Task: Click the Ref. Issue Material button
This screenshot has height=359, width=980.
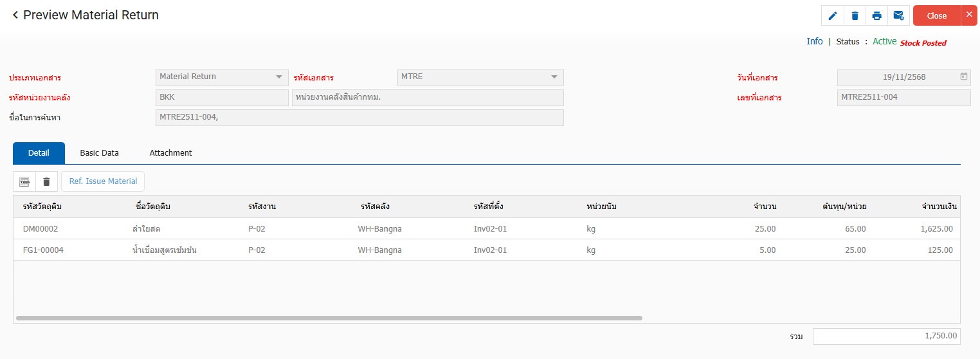Action: pos(103,181)
